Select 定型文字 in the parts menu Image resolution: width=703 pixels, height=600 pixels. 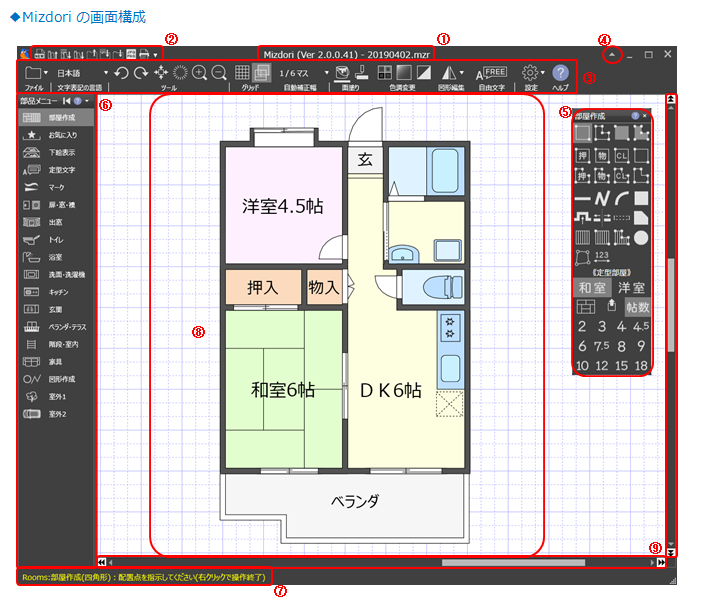click(x=56, y=170)
